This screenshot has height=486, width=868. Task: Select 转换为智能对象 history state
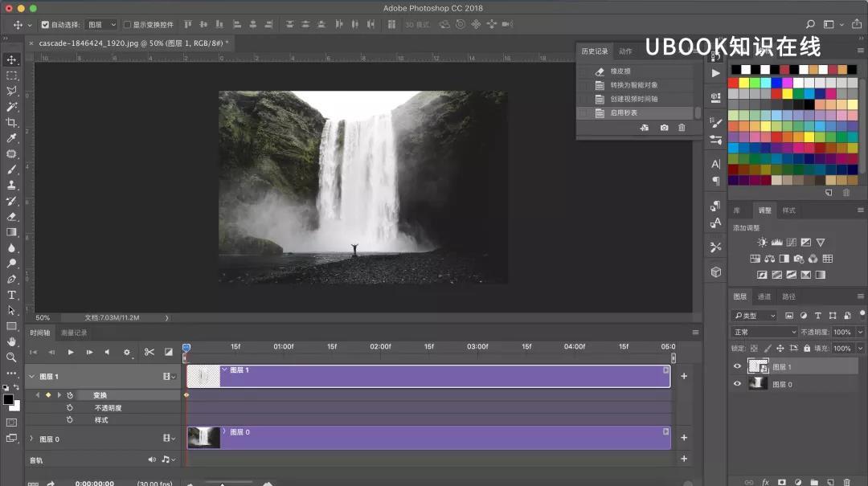coord(635,85)
